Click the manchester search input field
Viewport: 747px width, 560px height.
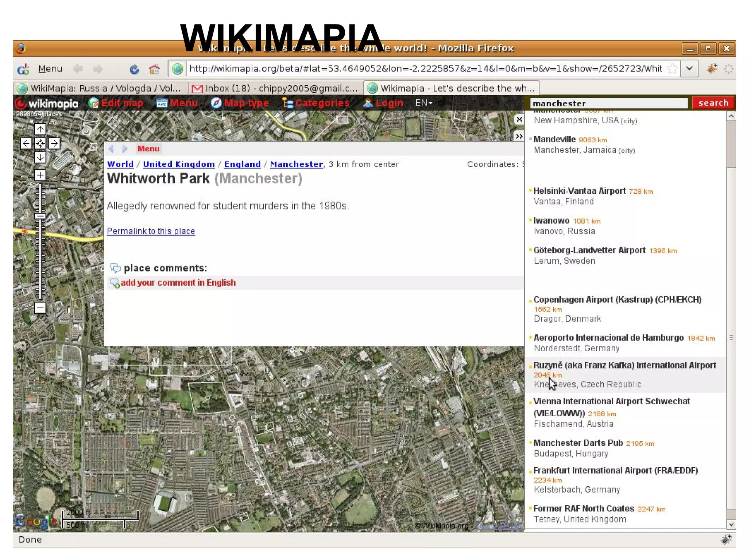click(x=609, y=103)
